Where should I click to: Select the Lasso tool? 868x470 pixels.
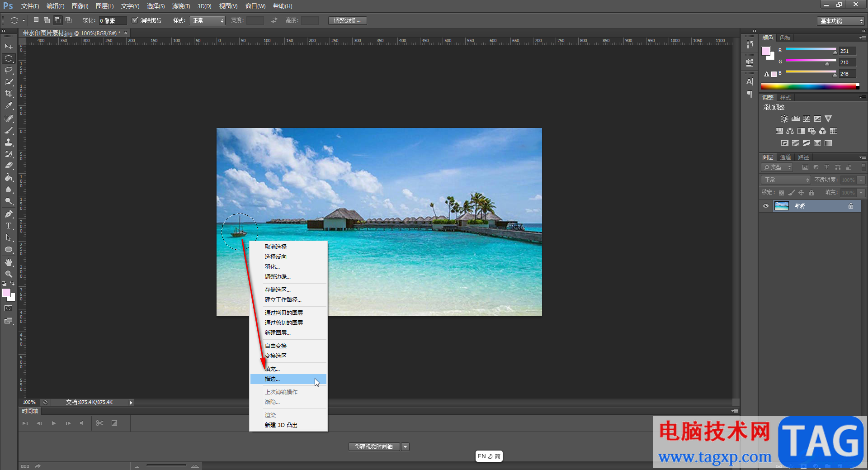[9, 70]
